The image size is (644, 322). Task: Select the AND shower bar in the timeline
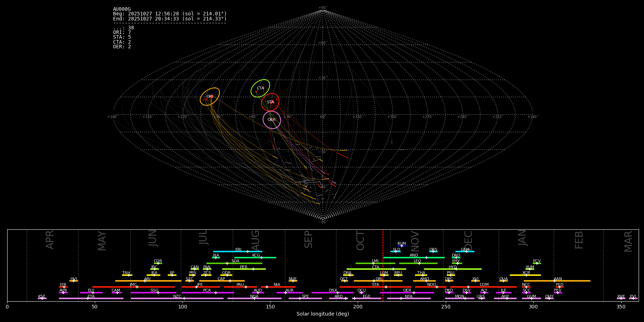(x=414, y=258)
